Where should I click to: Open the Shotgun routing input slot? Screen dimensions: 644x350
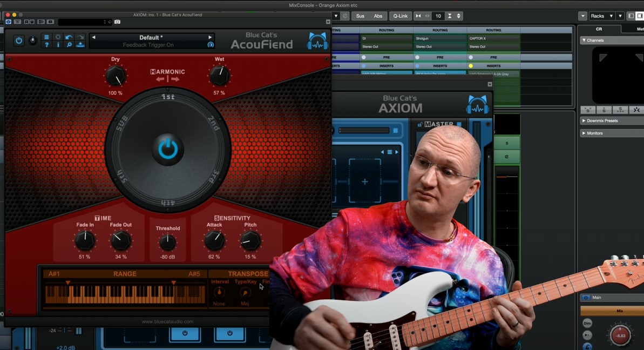coord(440,38)
